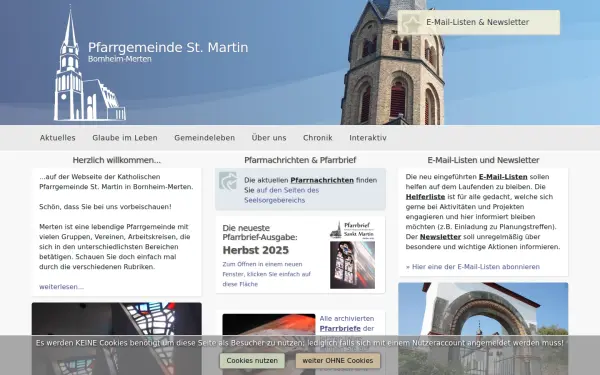The image size is (600, 375).
Task: Click the star icon beside E-Mail-Listen & Newsletter
Action: click(x=412, y=24)
